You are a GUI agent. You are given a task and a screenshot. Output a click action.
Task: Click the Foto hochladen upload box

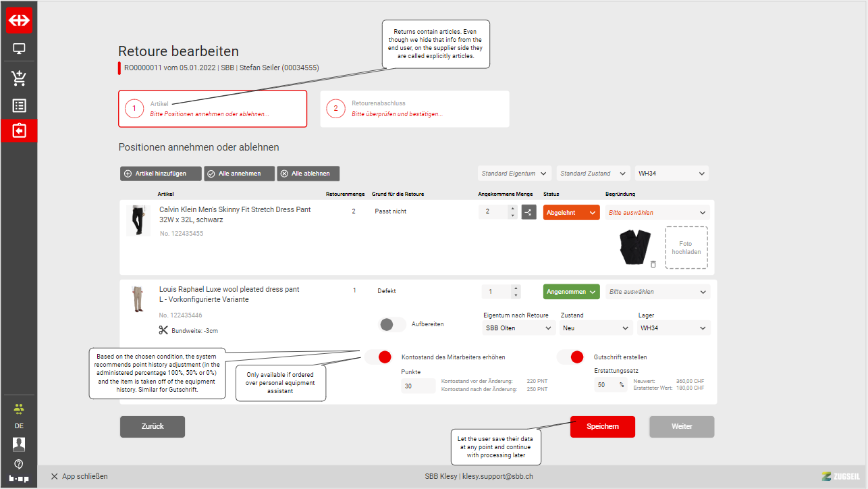click(x=686, y=247)
